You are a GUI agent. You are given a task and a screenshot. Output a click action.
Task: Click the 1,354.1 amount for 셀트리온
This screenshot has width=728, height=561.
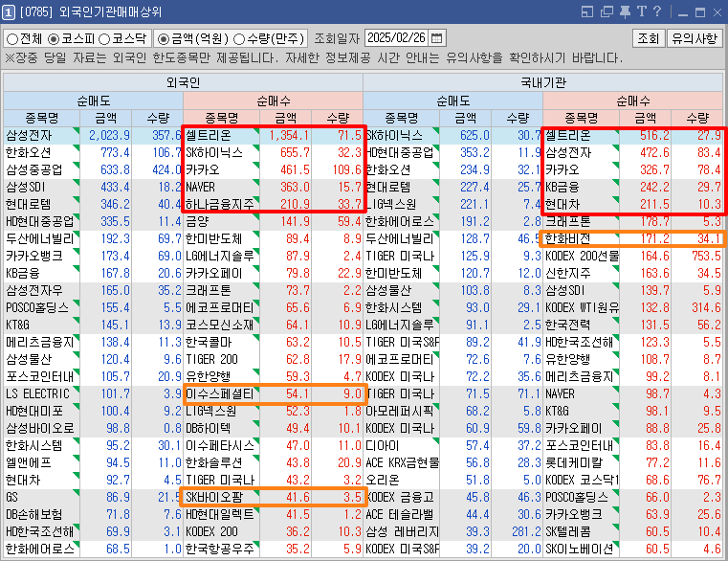click(289, 135)
